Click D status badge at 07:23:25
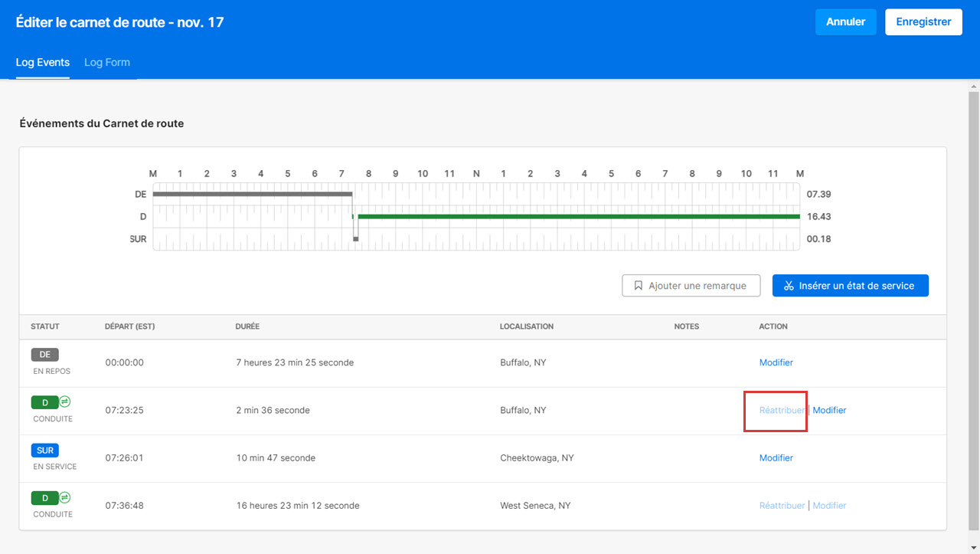This screenshot has width=980, height=554. 45,402
